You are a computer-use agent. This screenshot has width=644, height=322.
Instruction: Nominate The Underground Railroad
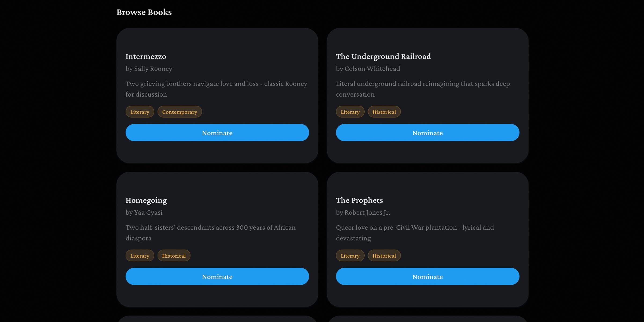(x=427, y=133)
